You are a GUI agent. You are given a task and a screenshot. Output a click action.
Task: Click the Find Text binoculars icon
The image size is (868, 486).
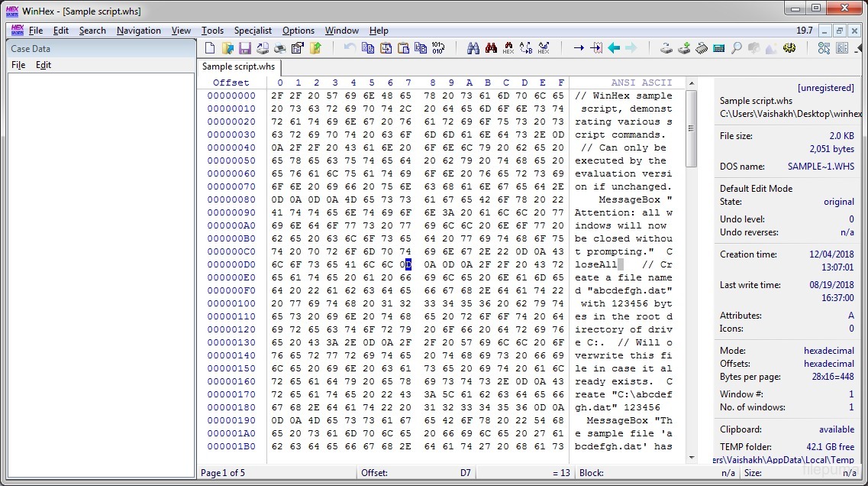pos(473,48)
